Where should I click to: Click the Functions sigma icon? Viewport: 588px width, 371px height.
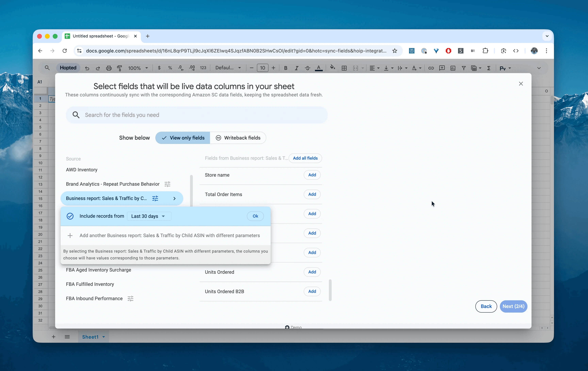pos(489,68)
